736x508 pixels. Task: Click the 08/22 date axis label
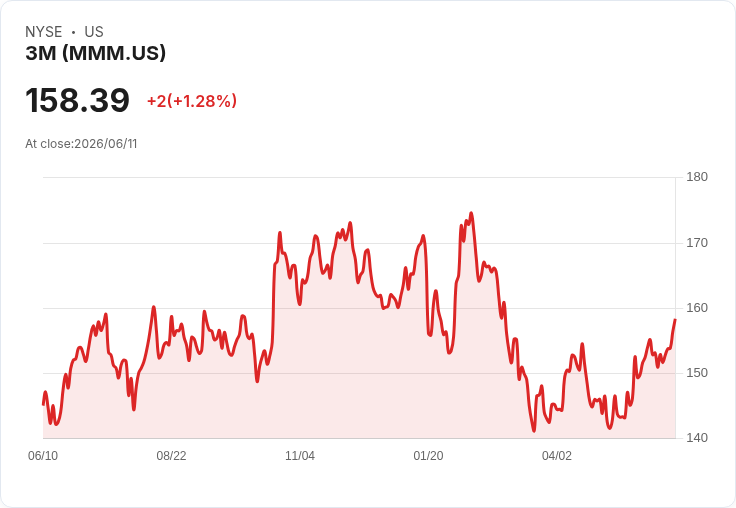(171, 456)
